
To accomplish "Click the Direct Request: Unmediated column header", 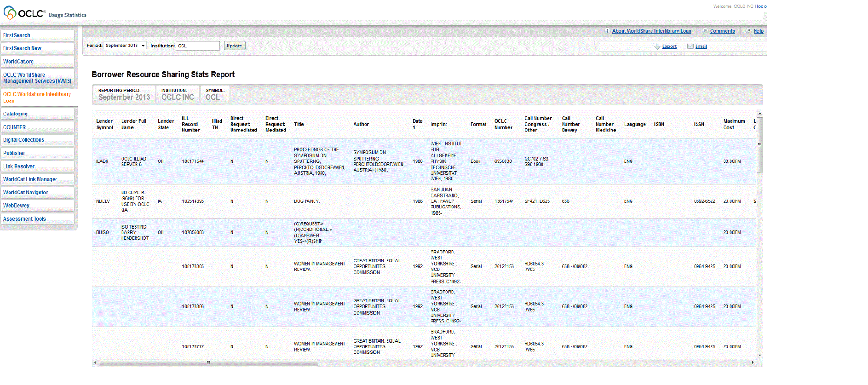I will 243,124.
